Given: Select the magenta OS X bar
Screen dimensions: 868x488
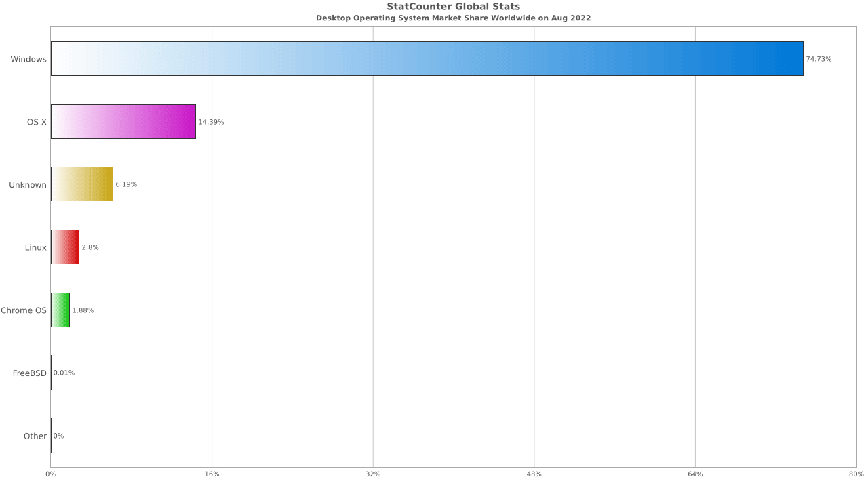Looking at the screenshot, I should tap(123, 122).
